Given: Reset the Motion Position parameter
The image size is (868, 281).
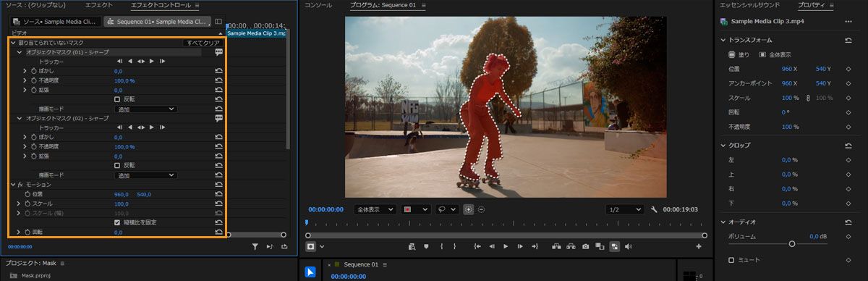Looking at the screenshot, I should [x=218, y=194].
